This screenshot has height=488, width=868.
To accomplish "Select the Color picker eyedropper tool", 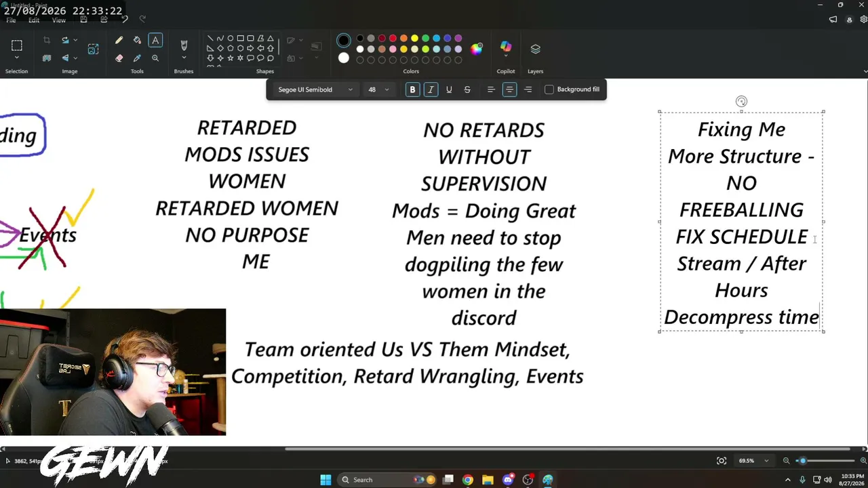I will tap(137, 58).
